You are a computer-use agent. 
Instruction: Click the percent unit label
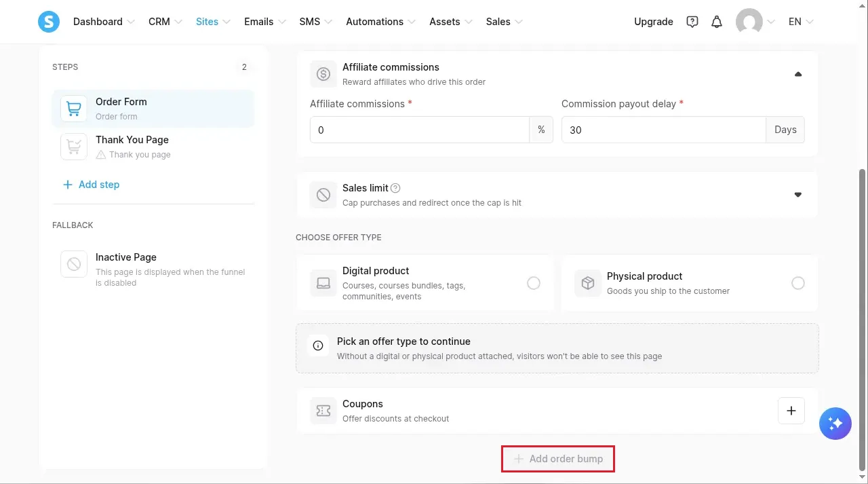(x=541, y=130)
